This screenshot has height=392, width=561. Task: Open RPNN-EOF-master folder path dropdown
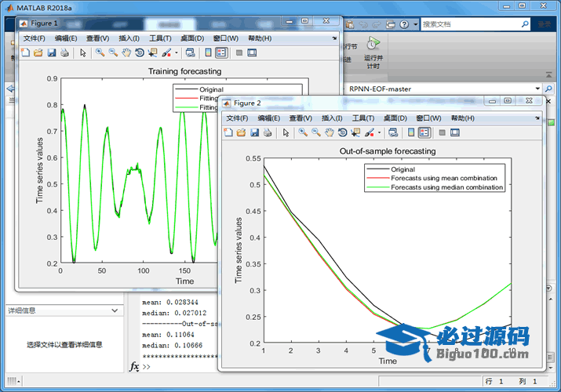click(x=537, y=89)
